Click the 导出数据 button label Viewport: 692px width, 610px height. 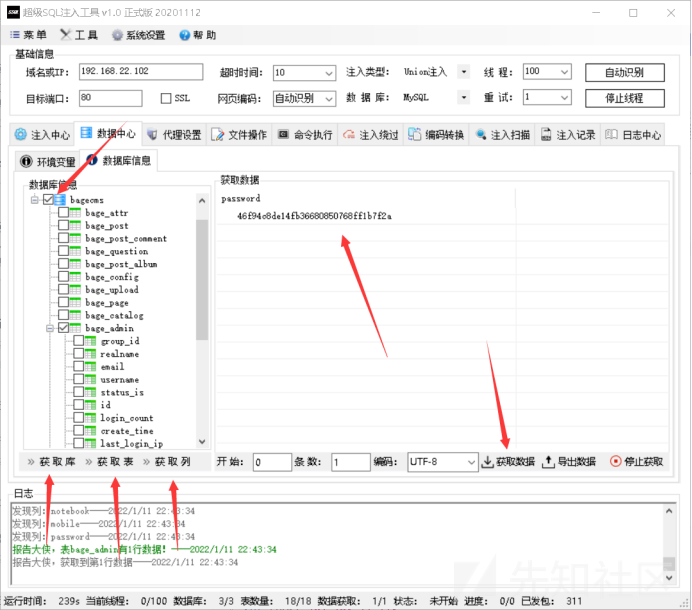pos(577,462)
